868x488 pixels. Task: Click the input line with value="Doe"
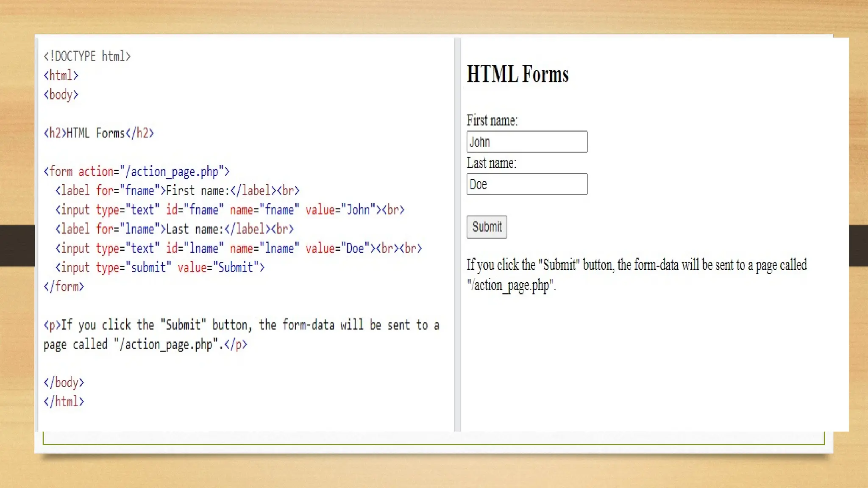pyautogui.click(x=238, y=248)
